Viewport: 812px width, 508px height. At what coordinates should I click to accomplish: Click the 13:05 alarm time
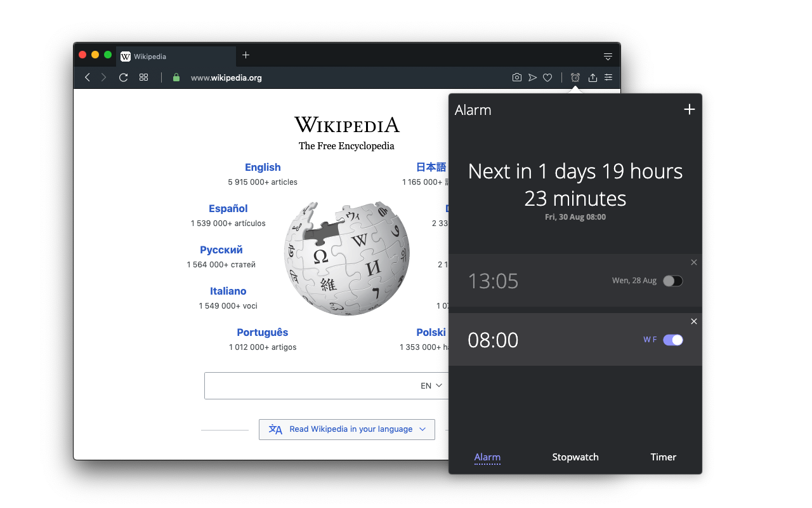493,281
